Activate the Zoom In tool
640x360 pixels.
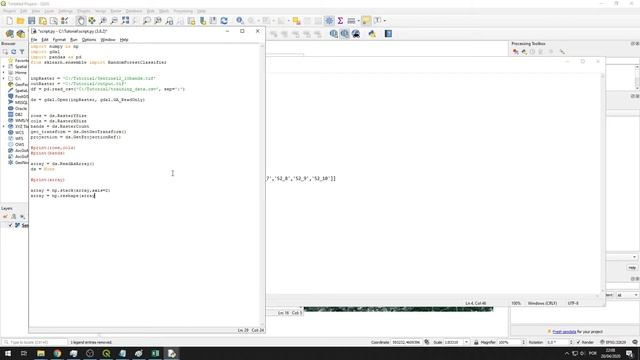[103, 20]
